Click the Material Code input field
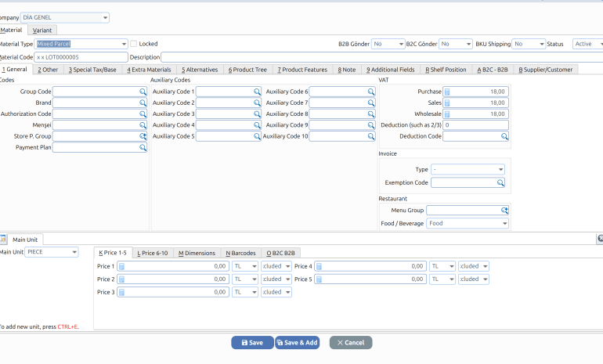The height and width of the screenshot is (364, 603). (x=81, y=57)
